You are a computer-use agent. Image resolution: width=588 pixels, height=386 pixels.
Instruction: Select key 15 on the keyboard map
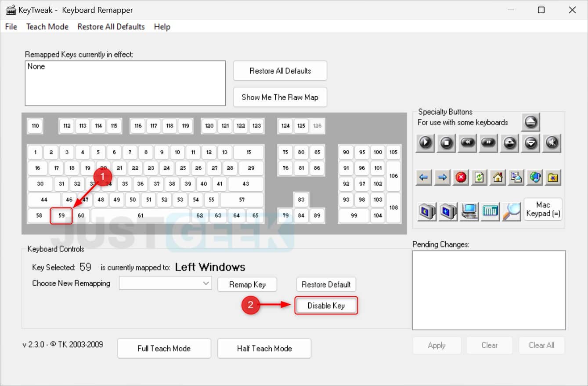pyautogui.click(x=249, y=152)
